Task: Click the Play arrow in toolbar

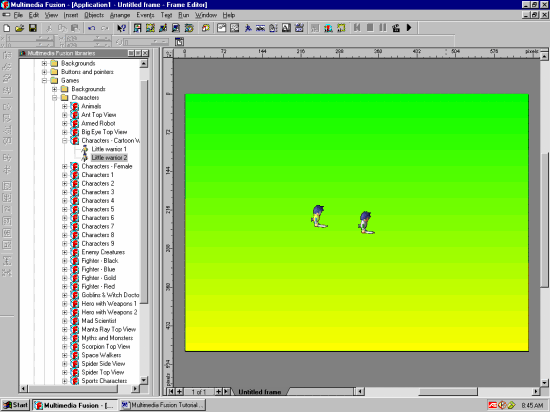Action: (409, 27)
